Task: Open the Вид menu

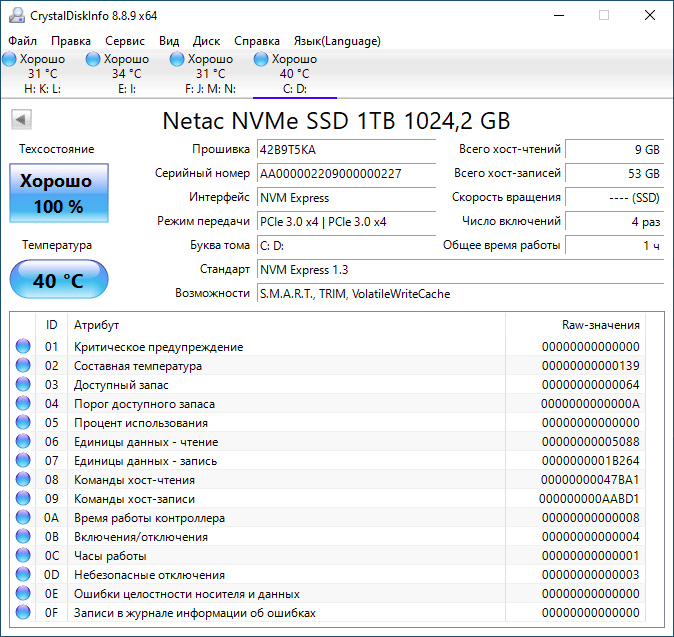Action: click(169, 41)
